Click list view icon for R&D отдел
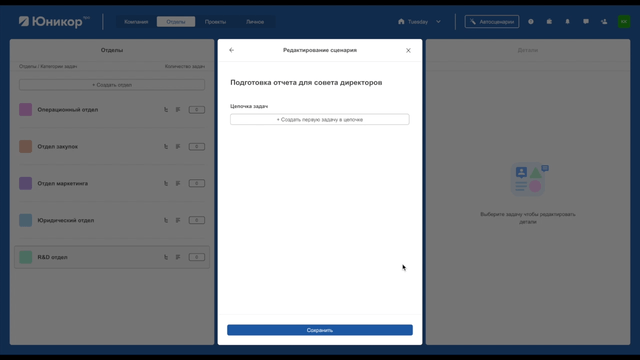Screen dimensions: 640x360 [x=178, y=257]
